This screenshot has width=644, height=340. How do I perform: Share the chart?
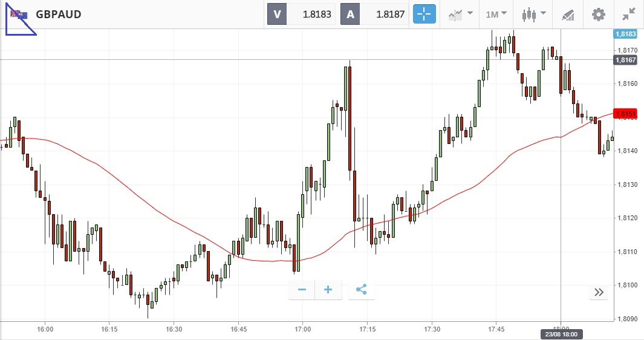click(x=362, y=290)
